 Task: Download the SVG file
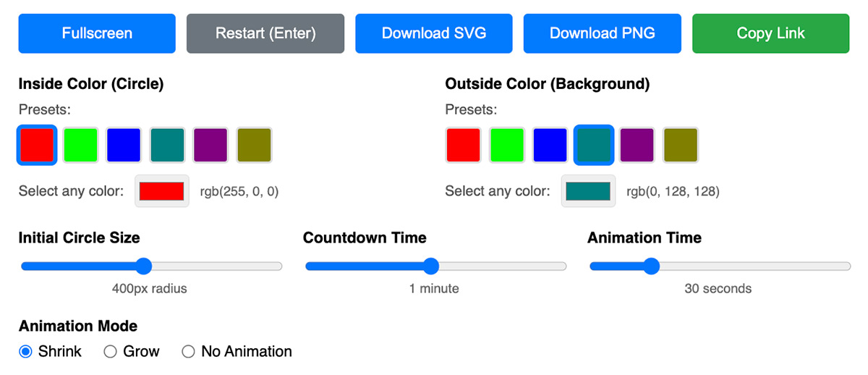click(434, 33)
